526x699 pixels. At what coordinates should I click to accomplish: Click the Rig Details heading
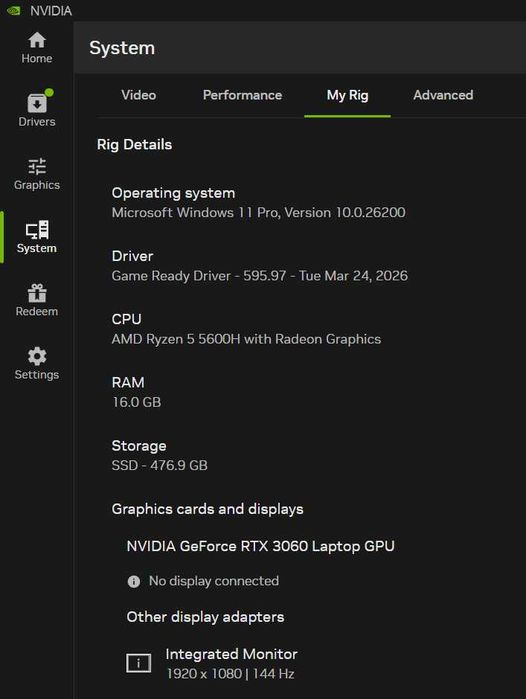pyautogui.click(x=134, y=144)
